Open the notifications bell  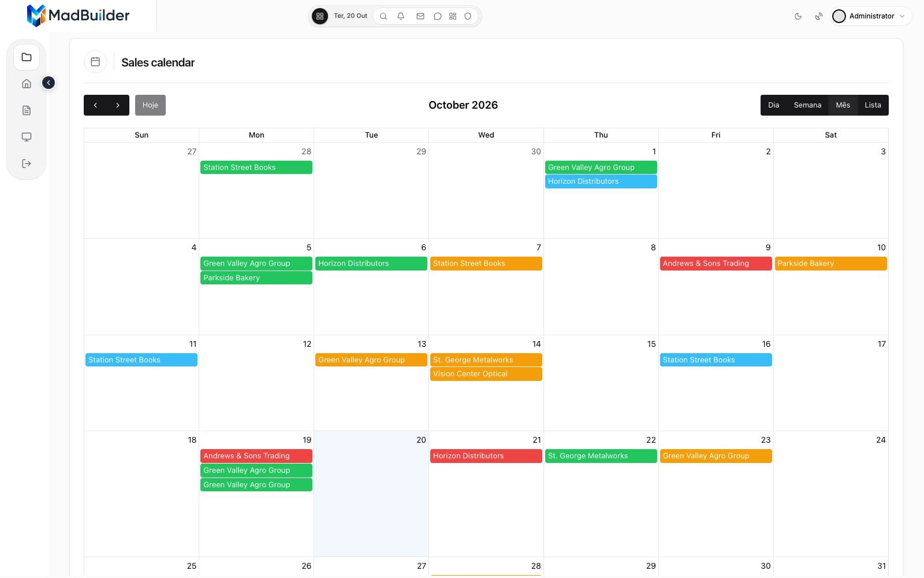tap(401, 16)
